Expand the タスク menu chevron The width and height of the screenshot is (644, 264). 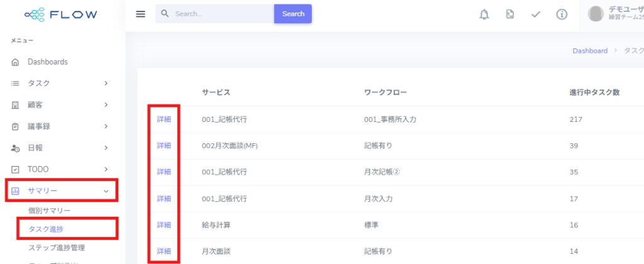(106, 83)
